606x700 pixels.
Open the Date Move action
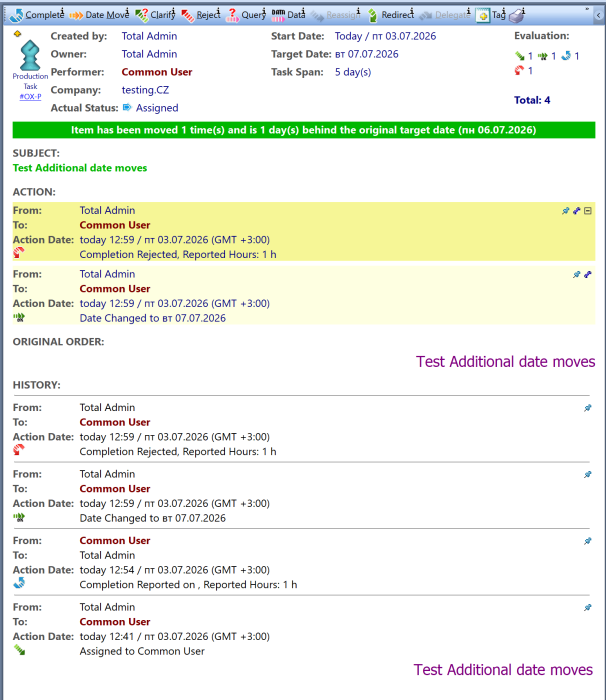[99, 15]
